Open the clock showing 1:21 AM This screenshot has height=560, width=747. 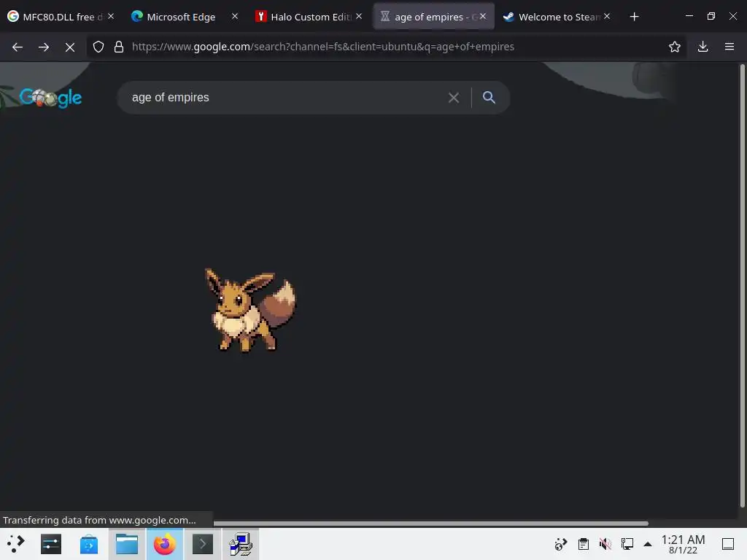pos(683,544)
